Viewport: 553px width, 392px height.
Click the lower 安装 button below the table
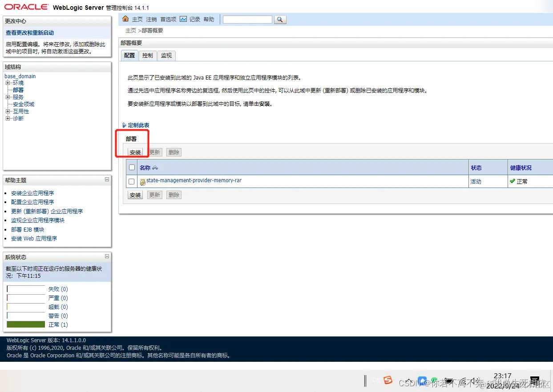click(x=135, y=195)
